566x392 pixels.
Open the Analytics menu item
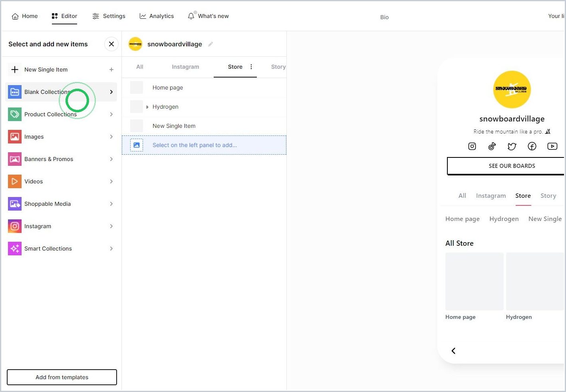157,16
